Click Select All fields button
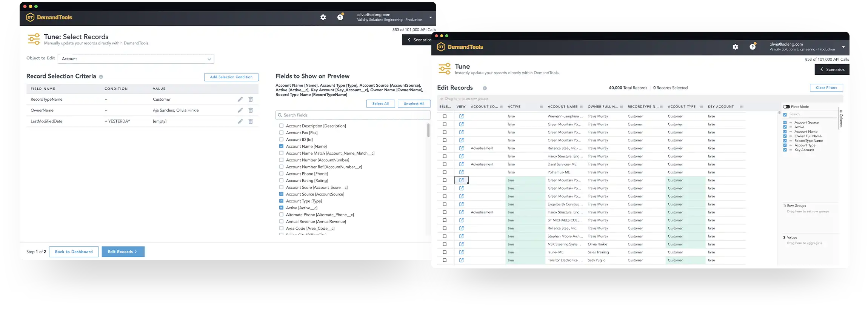 click(x=380, y=104)
